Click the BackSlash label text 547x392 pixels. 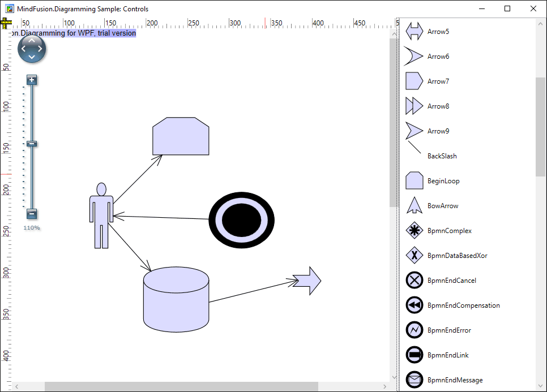click(442, 156)
